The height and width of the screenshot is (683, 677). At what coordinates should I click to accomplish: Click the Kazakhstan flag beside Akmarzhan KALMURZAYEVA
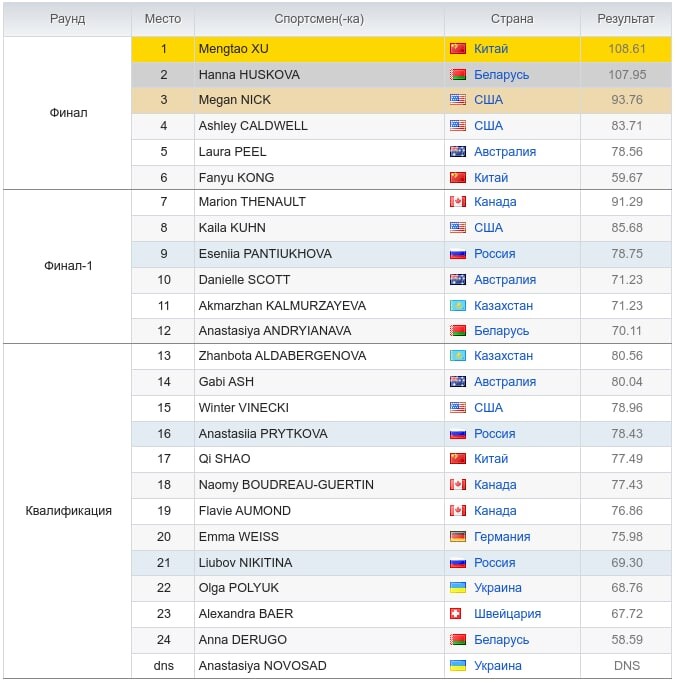click(x=458, y=305)
